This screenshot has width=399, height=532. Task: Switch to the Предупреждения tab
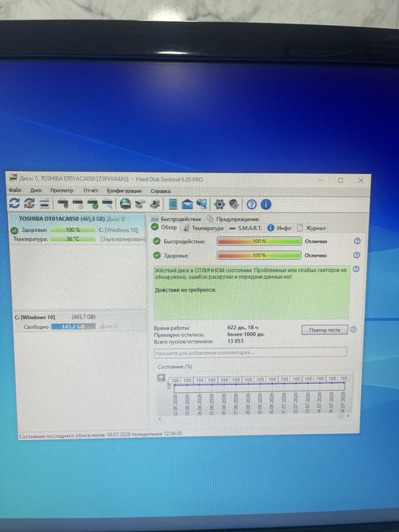[233, 219]
